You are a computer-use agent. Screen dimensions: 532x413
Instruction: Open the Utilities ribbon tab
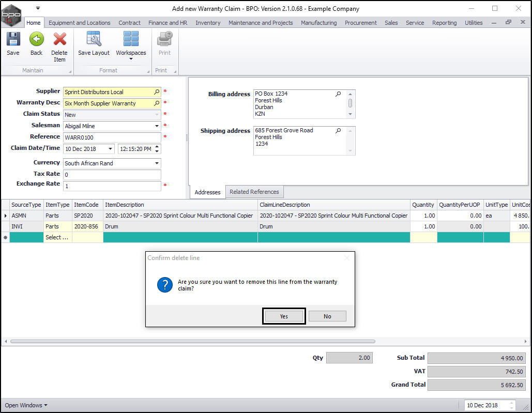point(473,23)
